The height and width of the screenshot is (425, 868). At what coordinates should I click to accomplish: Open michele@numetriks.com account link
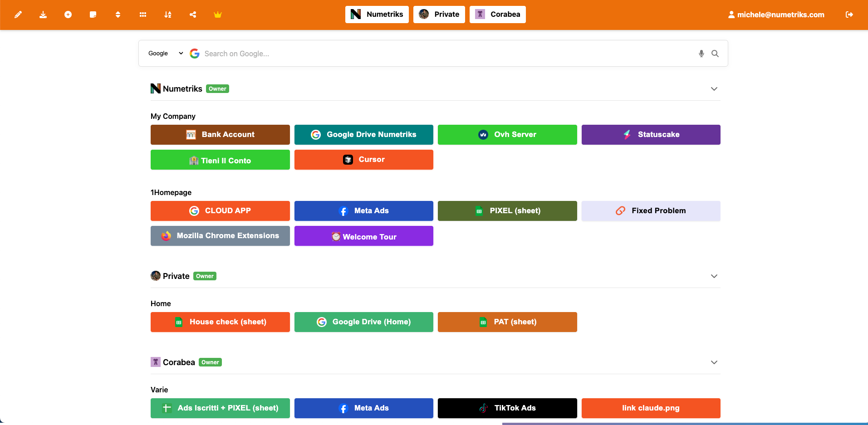coord(776,15)
